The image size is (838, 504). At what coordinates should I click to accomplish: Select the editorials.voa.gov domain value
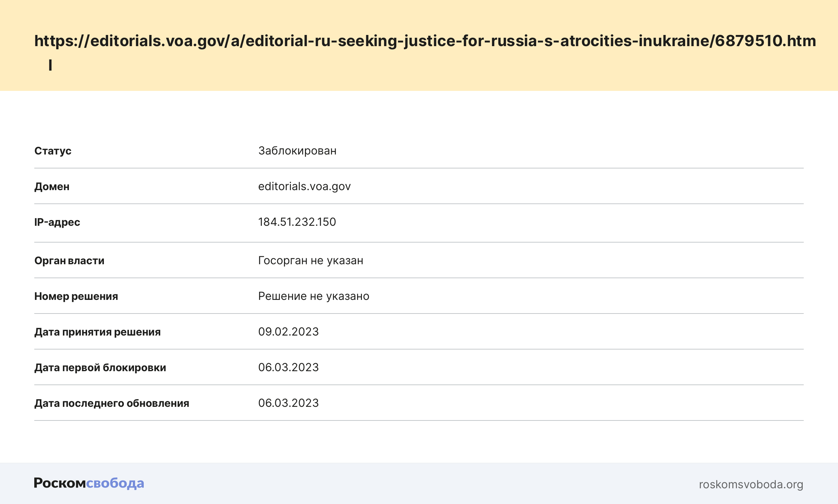[x=304, y=186]
